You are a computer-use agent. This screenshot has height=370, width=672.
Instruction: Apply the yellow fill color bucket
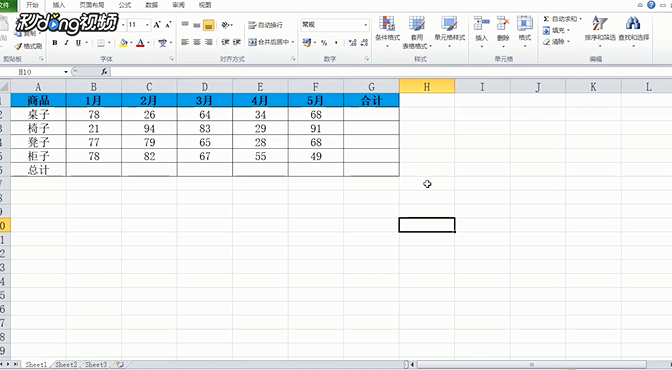(123, 42)
